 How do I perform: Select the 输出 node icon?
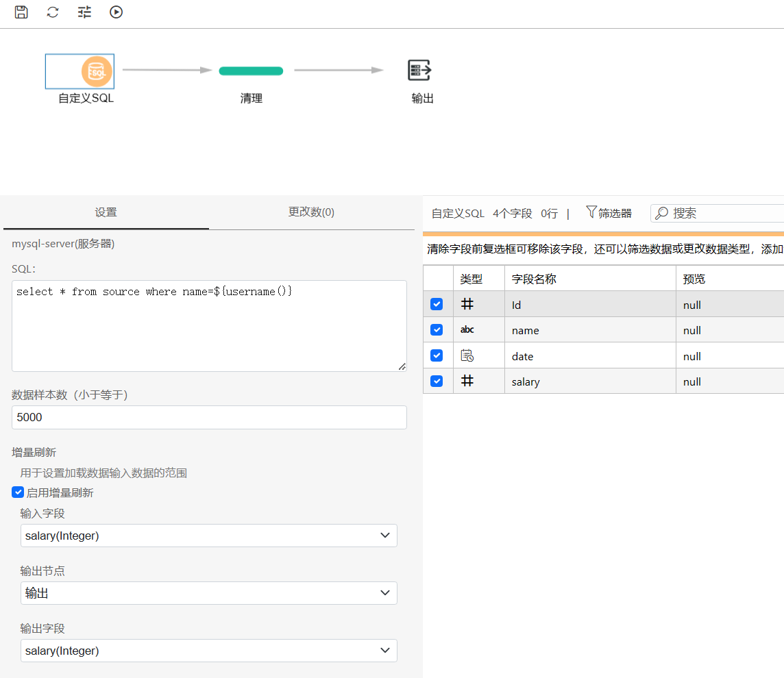419,70
